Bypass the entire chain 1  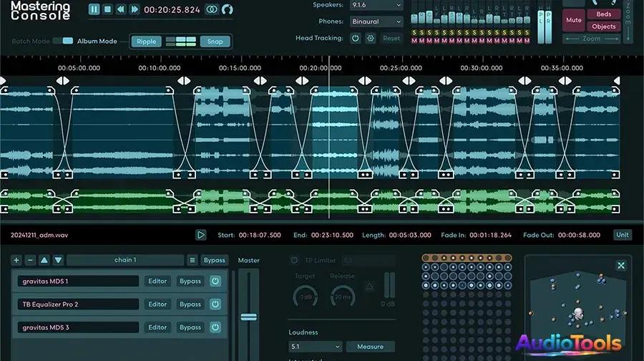point(215,260)
